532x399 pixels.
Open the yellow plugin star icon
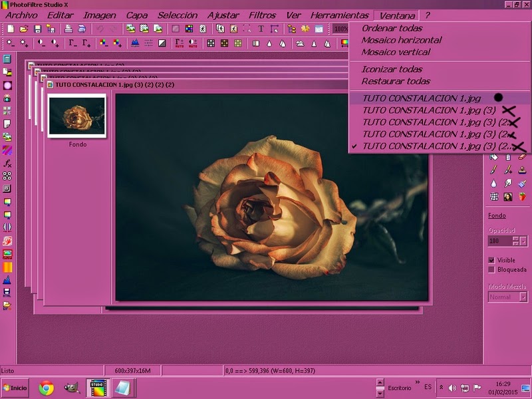coord(305,29)
